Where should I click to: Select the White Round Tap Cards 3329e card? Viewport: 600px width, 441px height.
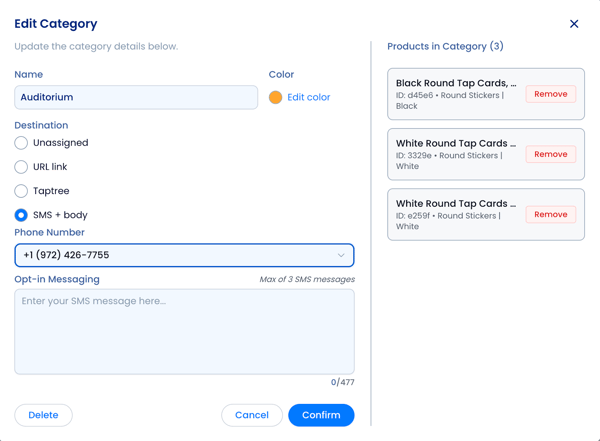point(455,154)
